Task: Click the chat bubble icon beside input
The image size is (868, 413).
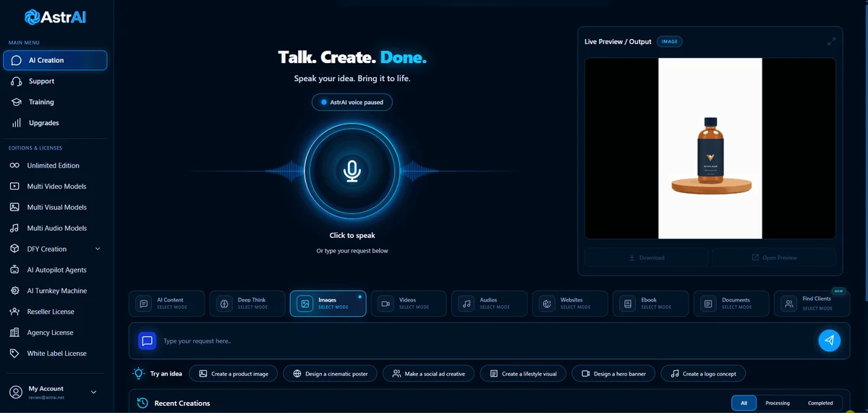Action: (x=148, y=341)
